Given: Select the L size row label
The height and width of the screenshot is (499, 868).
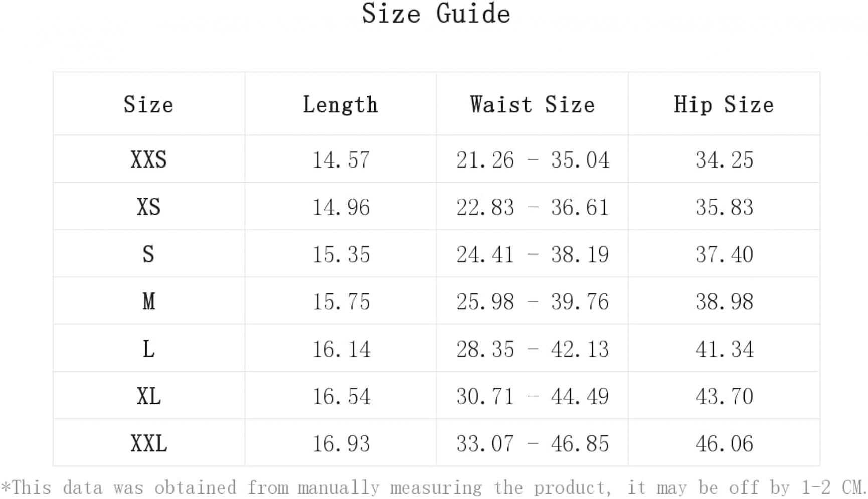Looking at the screenshot, I should pyautogui.click(x=148, y=349).
